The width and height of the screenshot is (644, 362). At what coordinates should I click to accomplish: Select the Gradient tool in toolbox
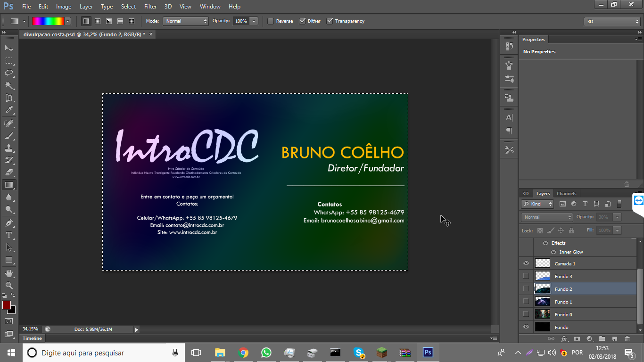(9, 185)
